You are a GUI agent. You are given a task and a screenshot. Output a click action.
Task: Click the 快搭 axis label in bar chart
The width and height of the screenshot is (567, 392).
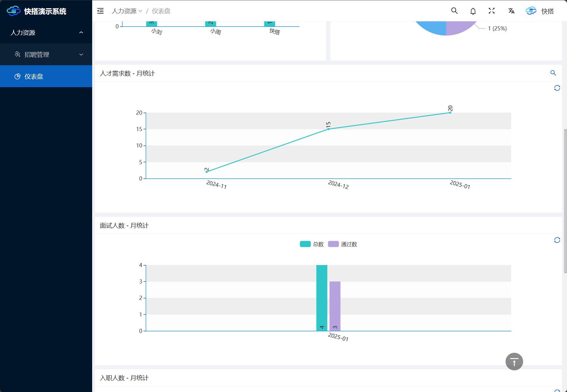[x=275, y=31]
